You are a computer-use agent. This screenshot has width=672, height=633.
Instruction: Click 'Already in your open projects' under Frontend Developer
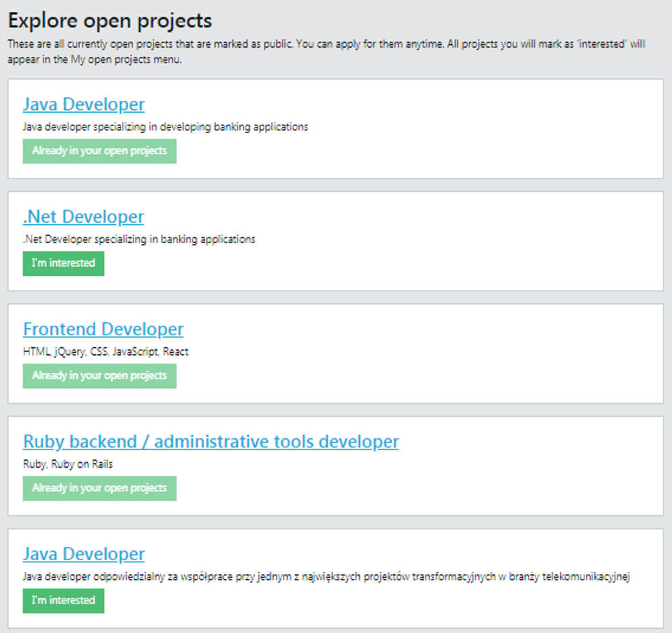tap(99, 376)
